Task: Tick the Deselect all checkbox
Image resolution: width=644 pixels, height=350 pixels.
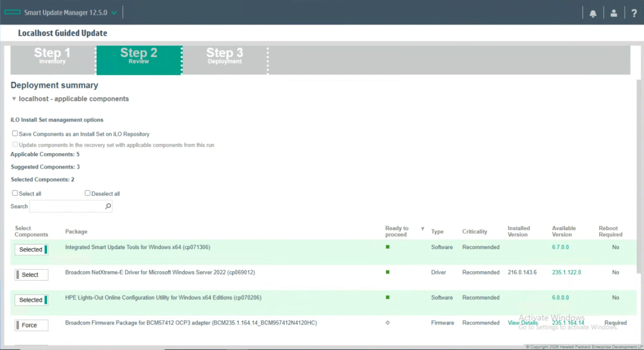Action: (x=88, y=193)
